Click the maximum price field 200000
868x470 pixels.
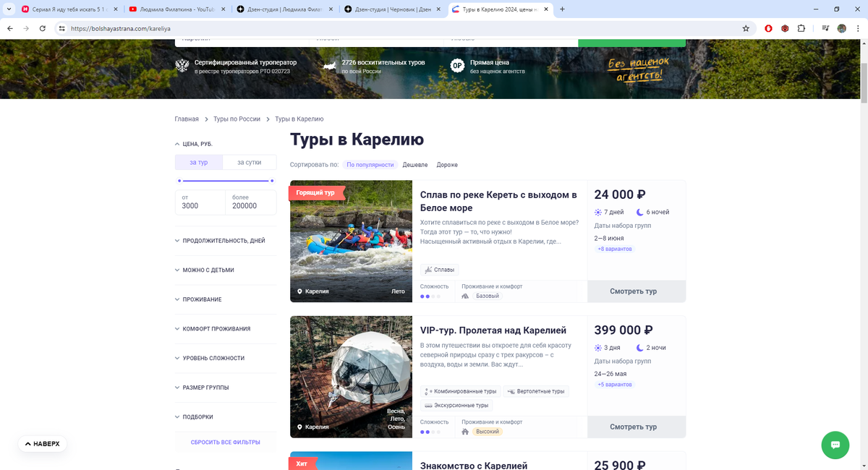[x=251, y=202]
